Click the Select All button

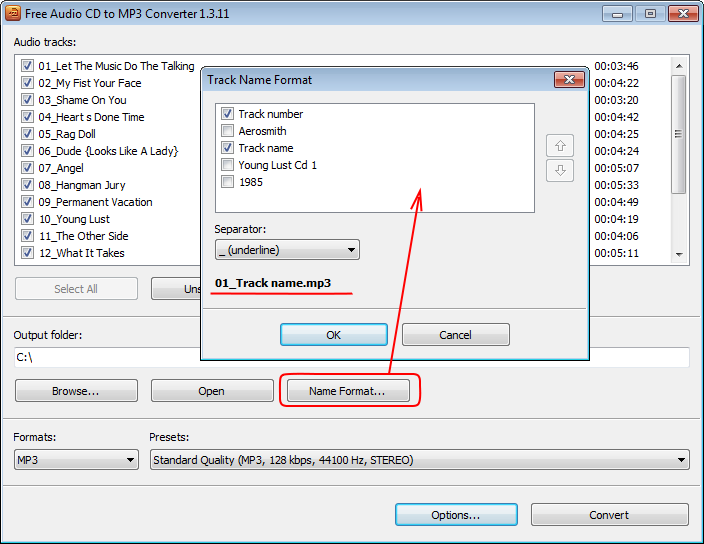76,289
